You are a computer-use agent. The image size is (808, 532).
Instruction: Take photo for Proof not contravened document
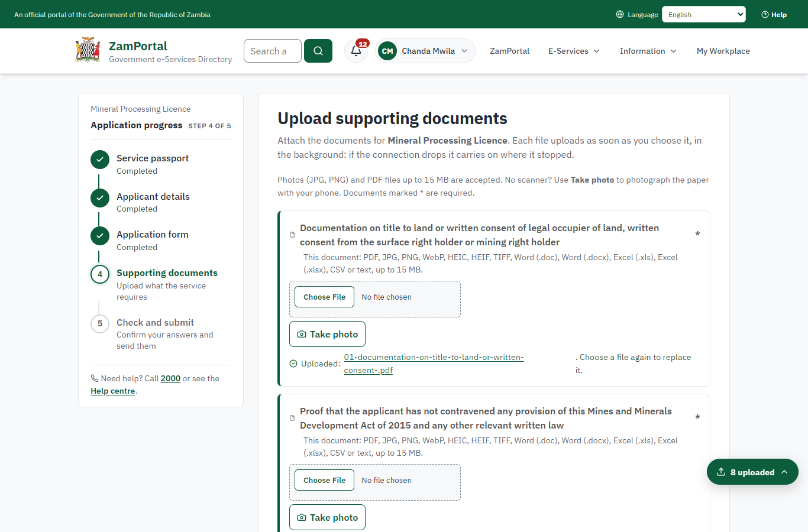(x=327, y=517)
